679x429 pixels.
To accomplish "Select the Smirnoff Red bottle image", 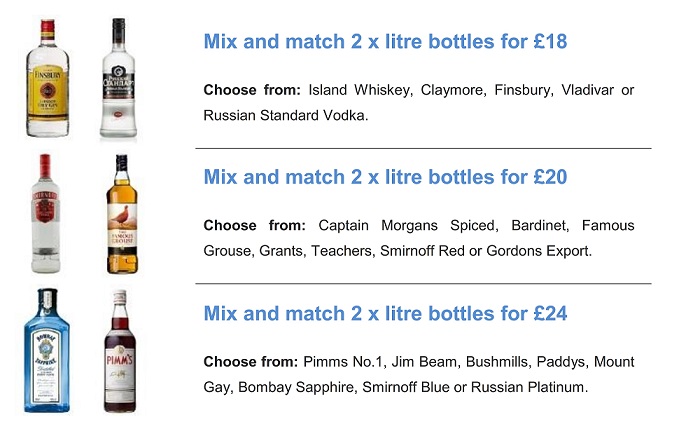I will point(45,214).
